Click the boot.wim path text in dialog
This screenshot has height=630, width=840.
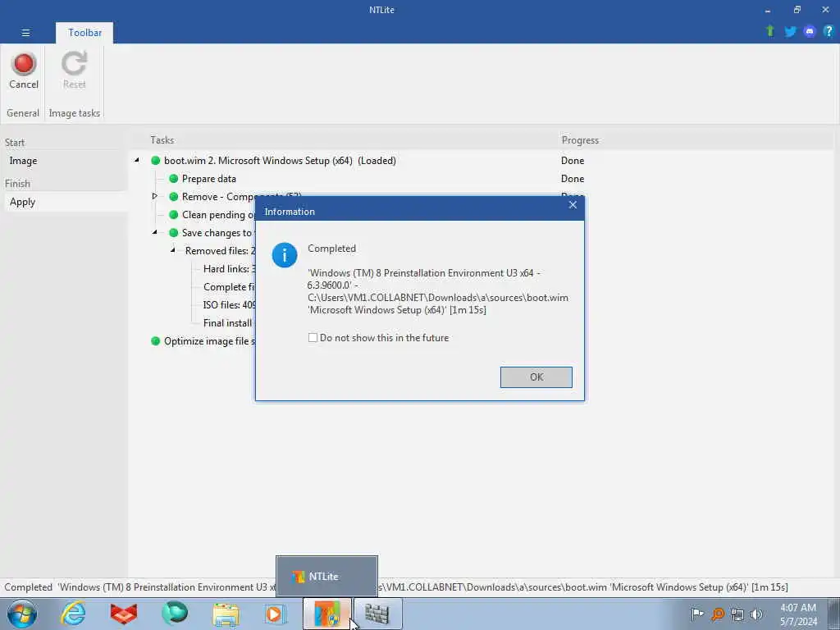438,298
